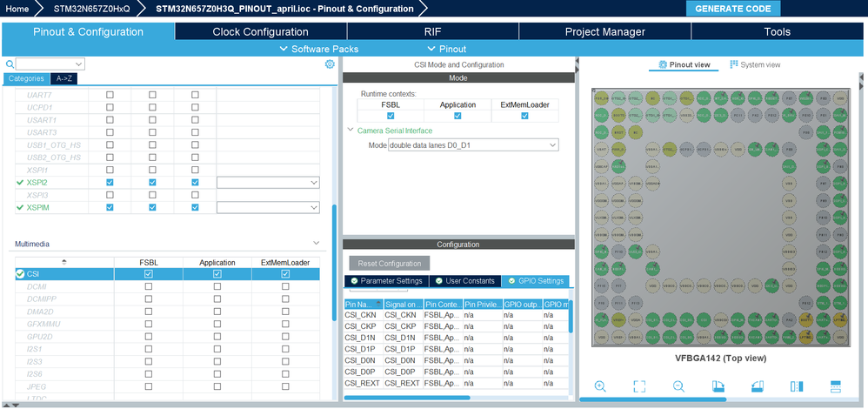Toggle FSBL checkbox under Runtime contexts
868x409 pixels.
391,116
